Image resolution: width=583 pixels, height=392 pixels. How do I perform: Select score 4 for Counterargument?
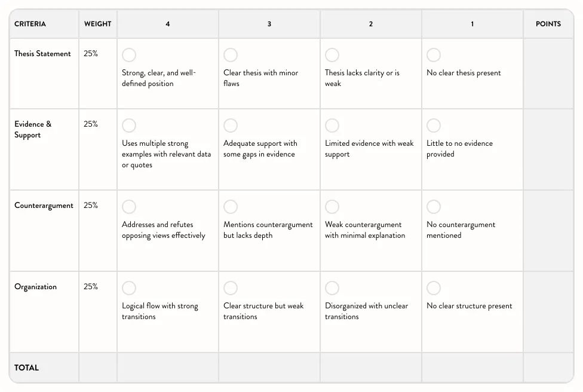(129, 207)
